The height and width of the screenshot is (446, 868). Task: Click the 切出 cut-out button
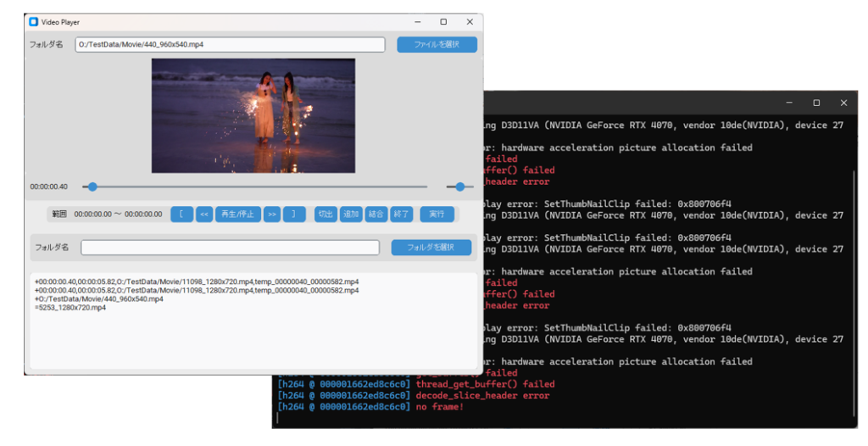pyautogui.click(x=325, y=215)
